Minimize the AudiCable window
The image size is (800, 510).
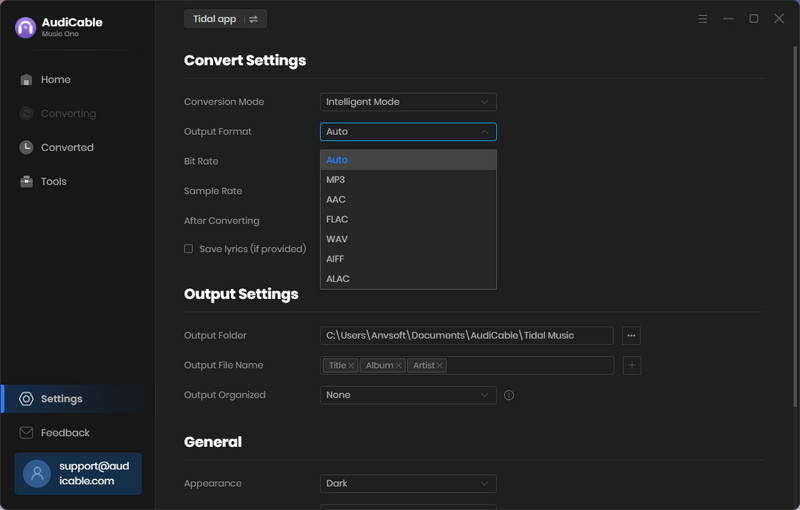pos(728,19)
